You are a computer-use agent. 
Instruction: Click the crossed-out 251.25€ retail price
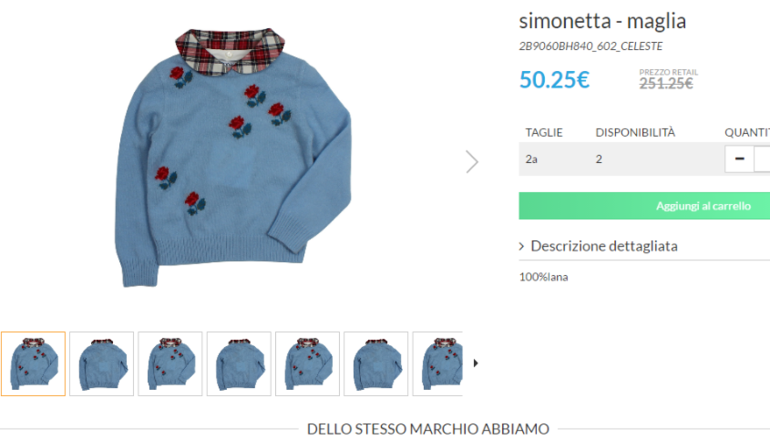pos(666,83)
